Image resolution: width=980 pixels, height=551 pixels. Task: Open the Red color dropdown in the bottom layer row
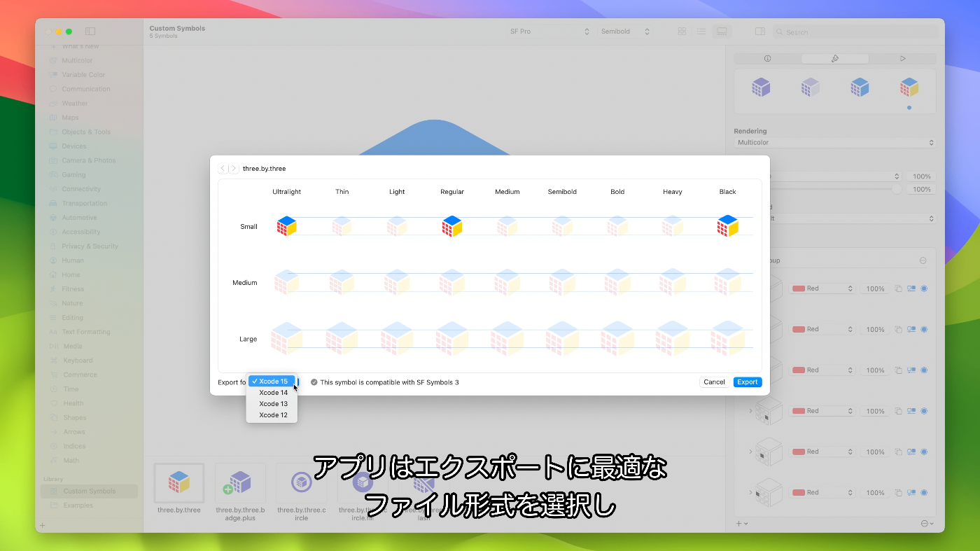point(822,492)
